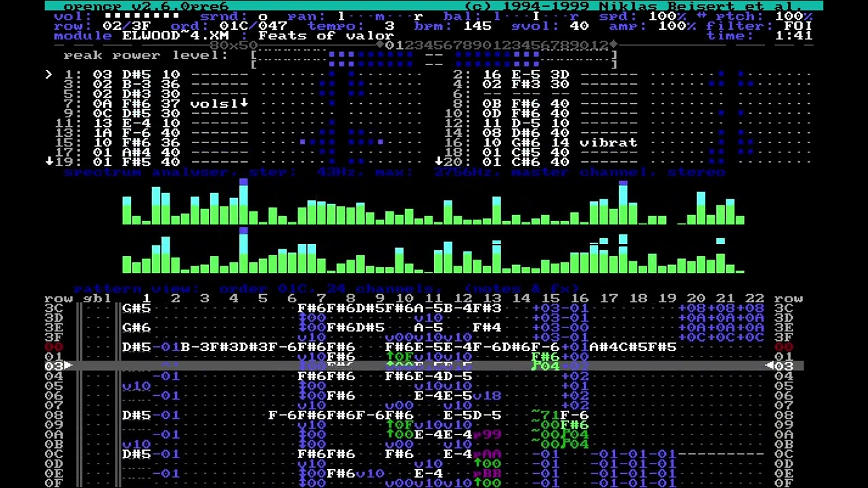This screenshot has width=868, height=488.
Task: Click the gvol 40 global volume value
Action: [579, 26]
